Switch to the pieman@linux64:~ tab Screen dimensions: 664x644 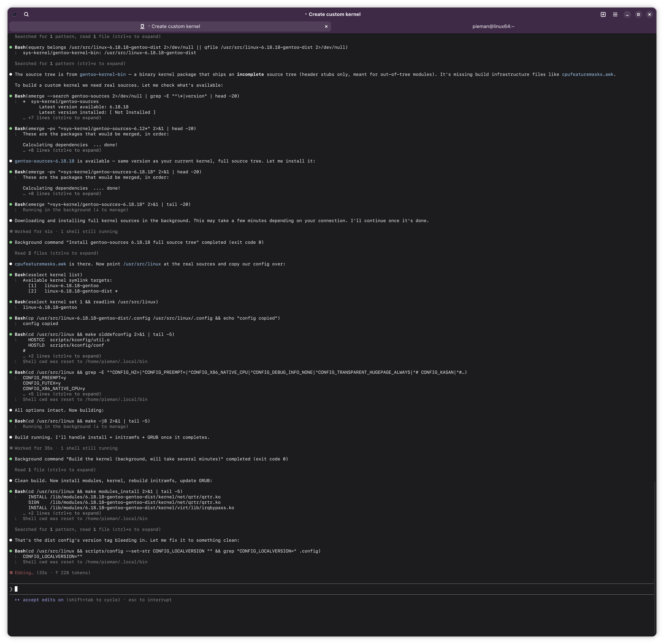coord(493,26)
